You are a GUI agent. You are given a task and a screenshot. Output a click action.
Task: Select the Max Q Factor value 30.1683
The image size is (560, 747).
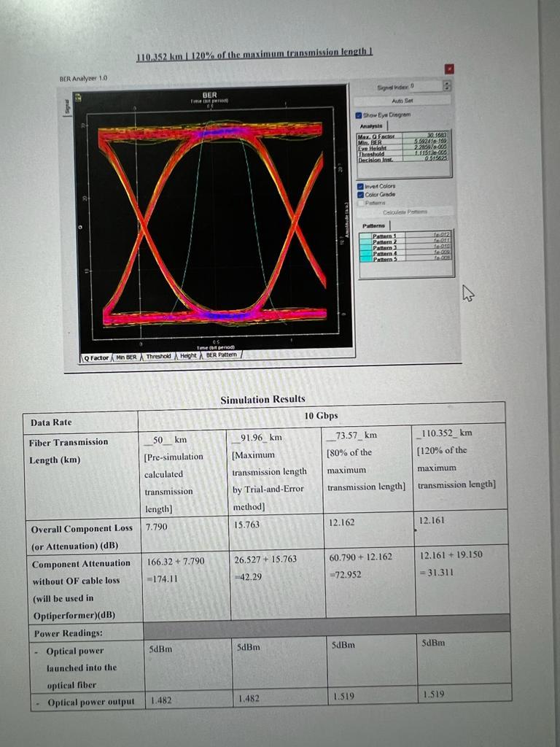(437, 136)
